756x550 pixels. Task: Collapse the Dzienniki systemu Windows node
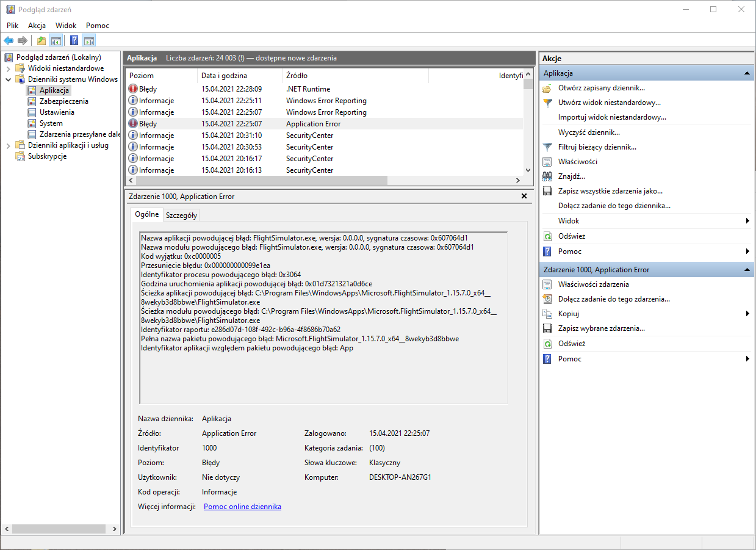(x=9, y=79)
